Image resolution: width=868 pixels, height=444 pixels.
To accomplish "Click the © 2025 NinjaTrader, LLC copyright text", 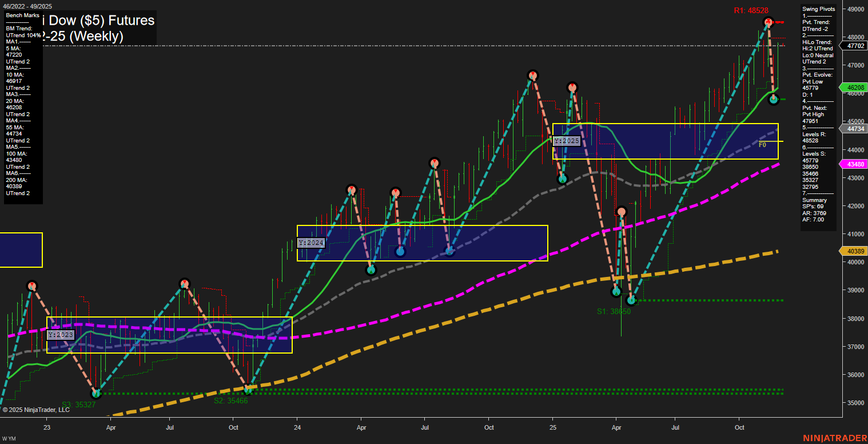I will 36,410.
